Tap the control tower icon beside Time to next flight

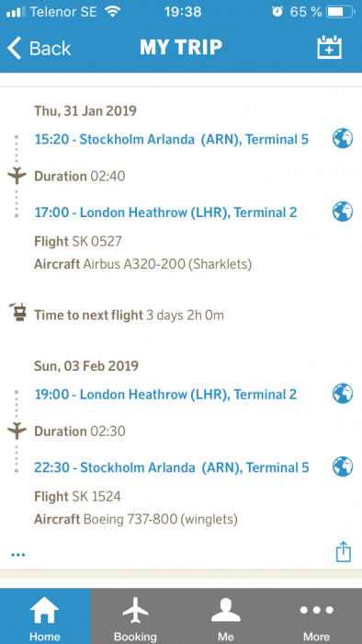click(17, 312)
